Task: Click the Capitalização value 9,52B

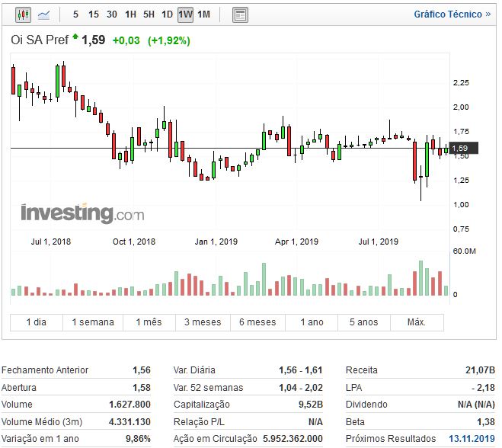Action: [311, 405]
